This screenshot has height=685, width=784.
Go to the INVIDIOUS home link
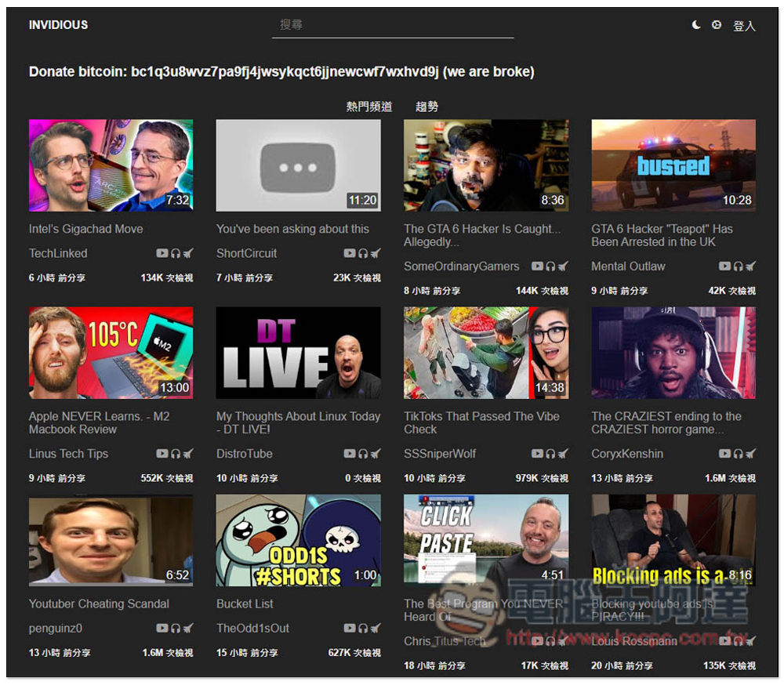click(x=58, y=25)
